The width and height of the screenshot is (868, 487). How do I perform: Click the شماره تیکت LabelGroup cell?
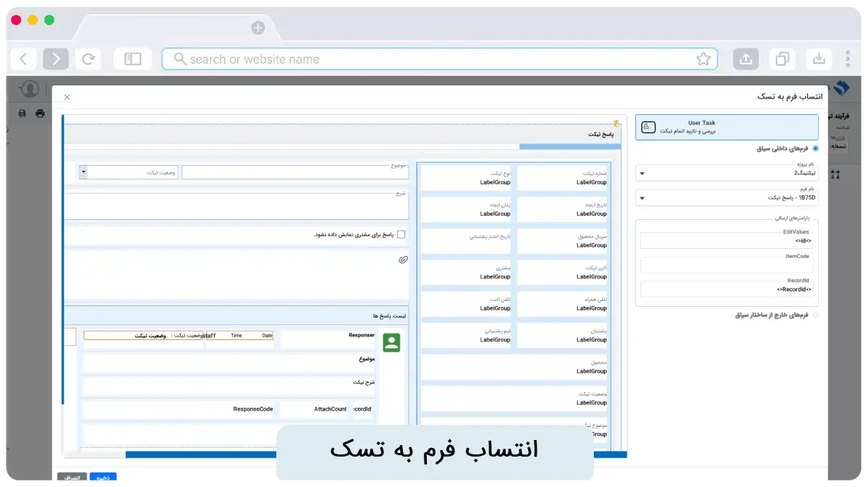coord(563,178)
